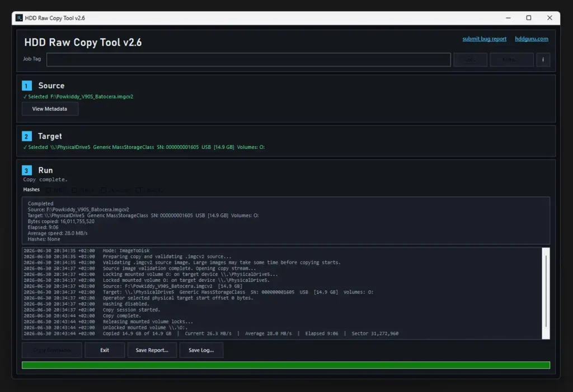Click 'Operator selected physical target start offset' log line
The width and height of the screenshot is (573, 392).
pyautogui.click(x=139, y=297)
